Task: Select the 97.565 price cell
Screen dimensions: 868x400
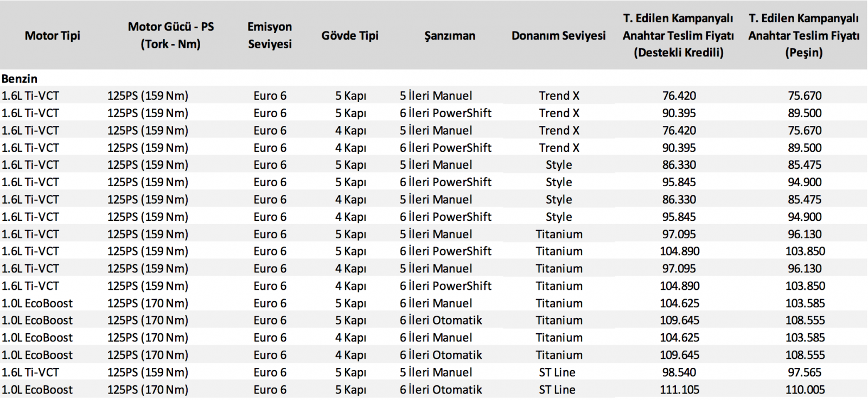Action: click(805, 372)
